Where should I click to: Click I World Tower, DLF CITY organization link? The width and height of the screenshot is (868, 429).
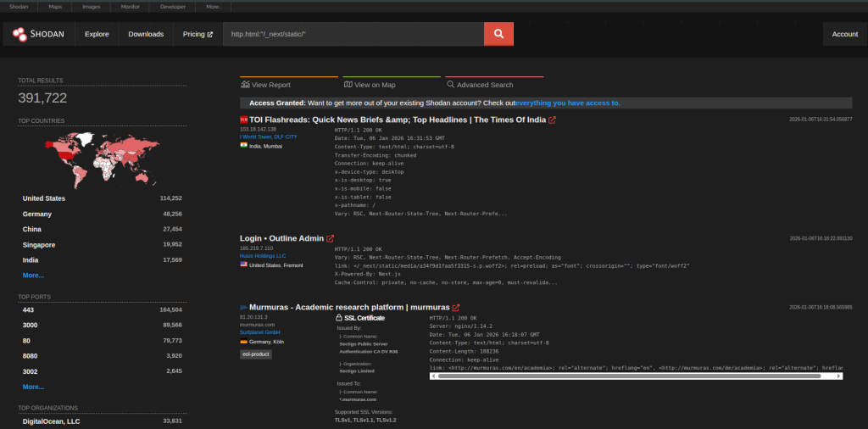click(x=269, y=136)
